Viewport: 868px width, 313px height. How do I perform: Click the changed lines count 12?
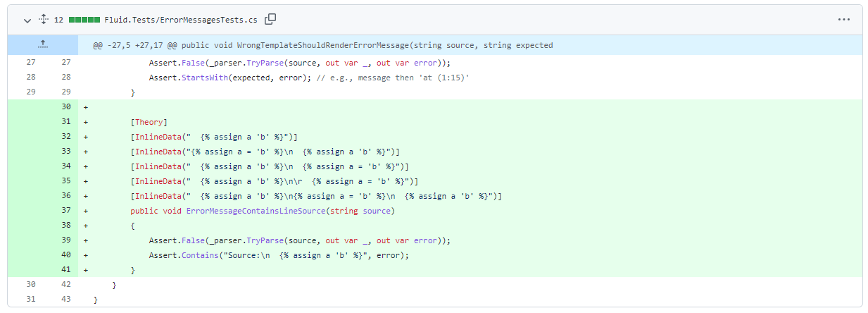[x=58, y=20]
